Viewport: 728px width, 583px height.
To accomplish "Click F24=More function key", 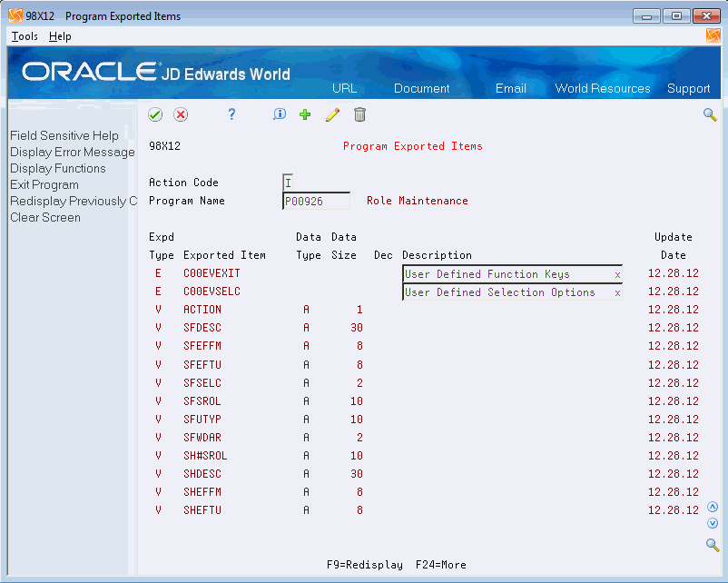I will coord(440,565).
